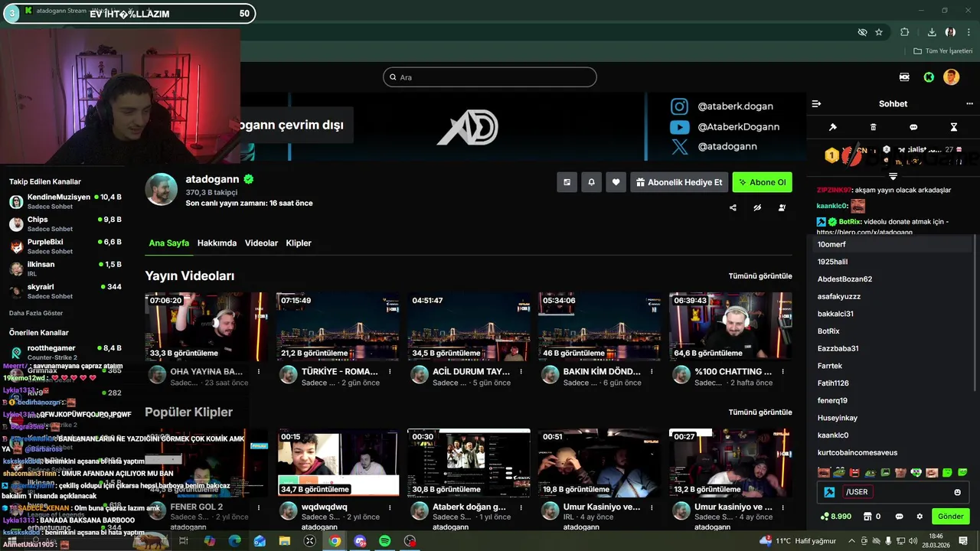Click the Abonelik Hediye Et button
Screen dimensions: 980x551
tap(678, 182)
